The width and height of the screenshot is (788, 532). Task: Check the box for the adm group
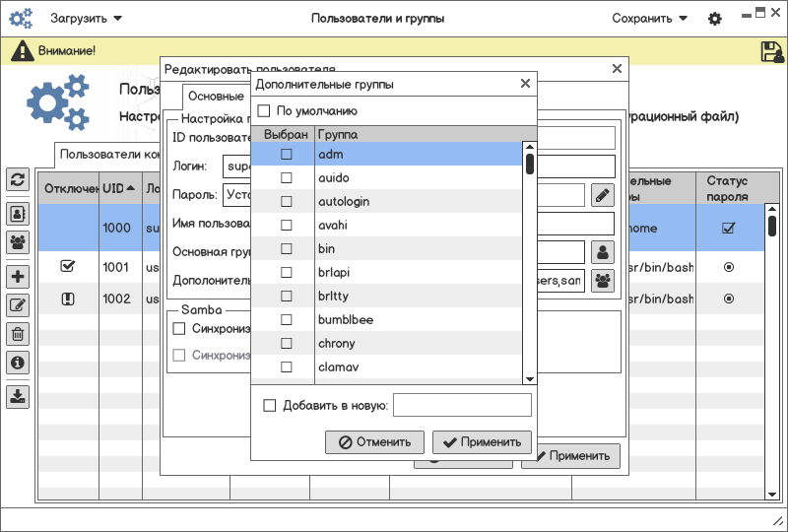[x=287, y=155]
